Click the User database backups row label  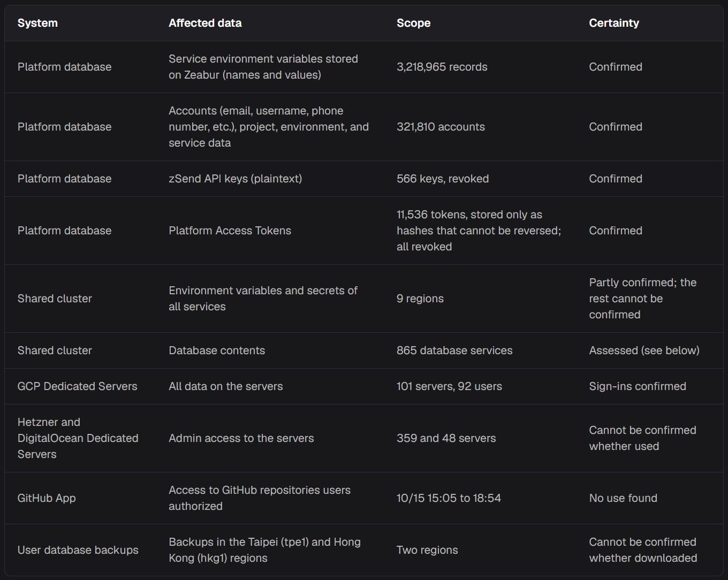tap(78, 550)
